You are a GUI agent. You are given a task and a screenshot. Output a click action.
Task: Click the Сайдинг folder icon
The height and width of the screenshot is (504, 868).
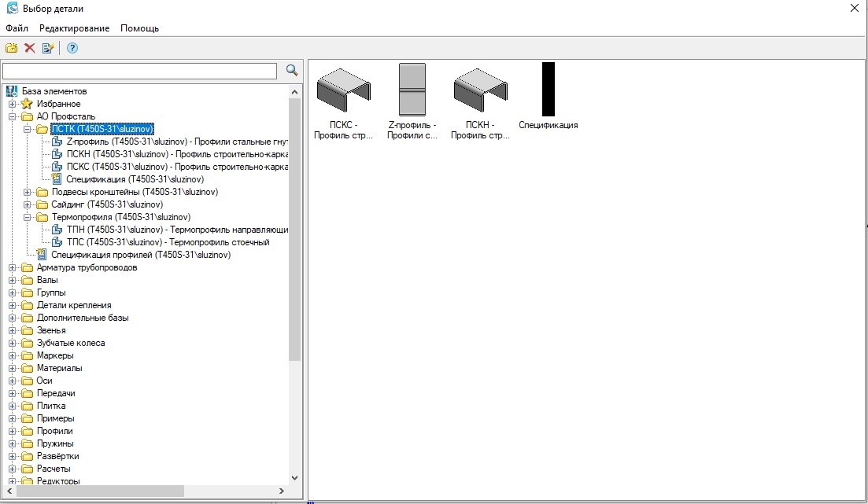(42, 204)
